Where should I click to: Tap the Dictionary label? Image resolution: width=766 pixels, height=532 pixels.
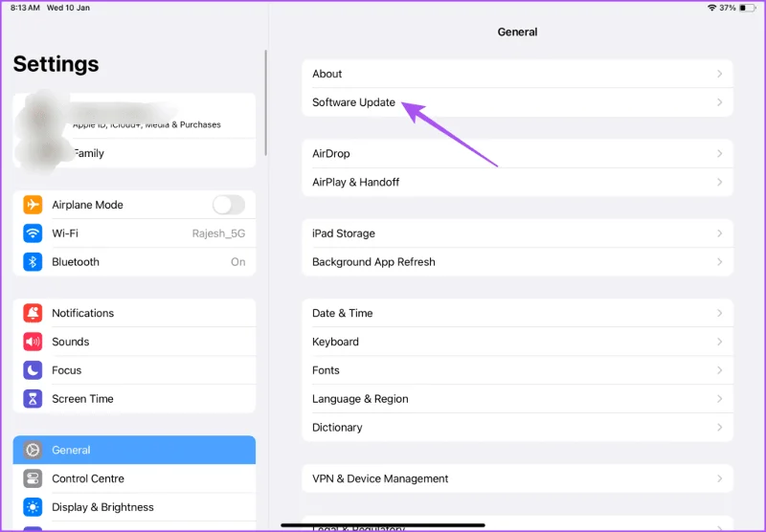click(x=337, y=428)
